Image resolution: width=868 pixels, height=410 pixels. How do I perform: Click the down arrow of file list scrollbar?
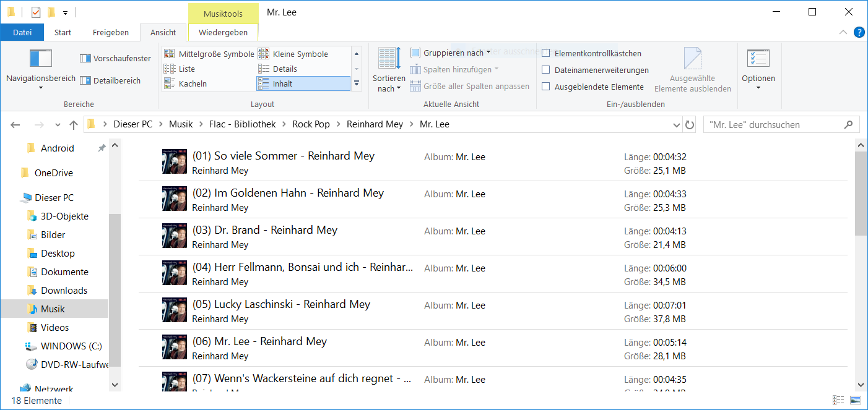(x=861, y=385)
